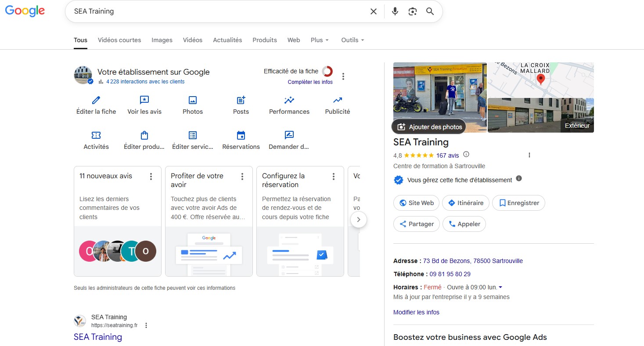The width and height of the screenshot is (644, 346).
Task: Click phone number 09 81 95 80 29
Action: coord(450,274)
